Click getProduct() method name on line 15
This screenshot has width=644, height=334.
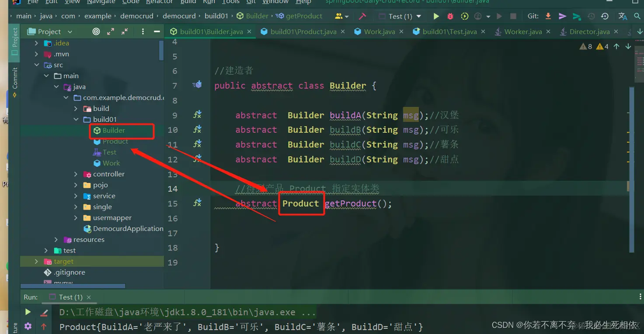350,203
